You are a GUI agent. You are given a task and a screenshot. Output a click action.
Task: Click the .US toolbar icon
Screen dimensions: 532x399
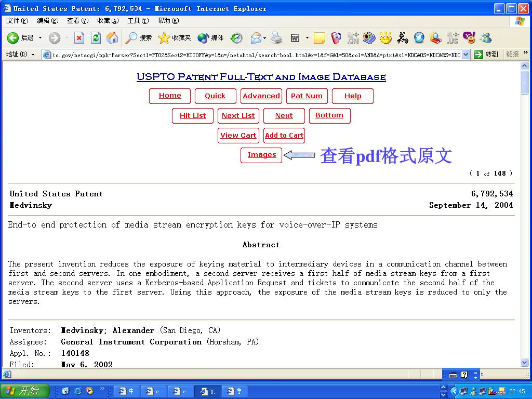(x=453, y=37)
